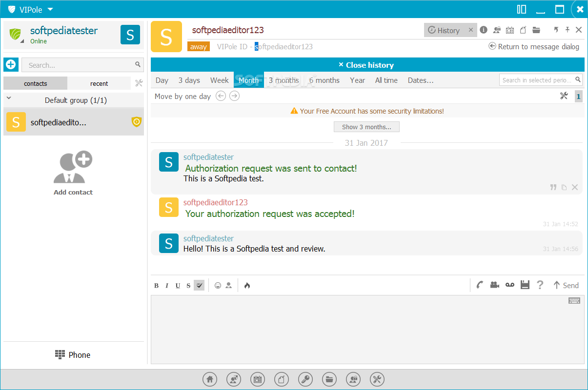
Task: Click the person icon next to the smiley
Action: click(x=228, y=286)
